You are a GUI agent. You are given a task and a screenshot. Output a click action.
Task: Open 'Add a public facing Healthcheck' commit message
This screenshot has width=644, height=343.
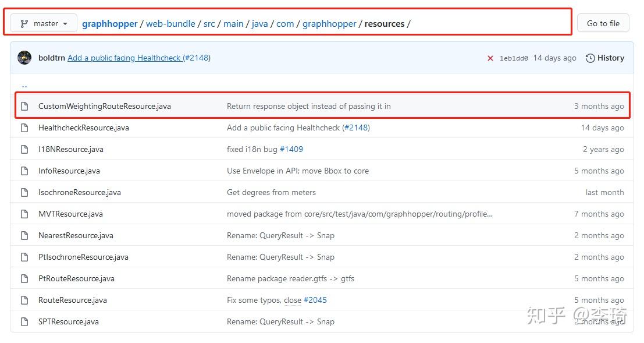click(x=124, y=58)
